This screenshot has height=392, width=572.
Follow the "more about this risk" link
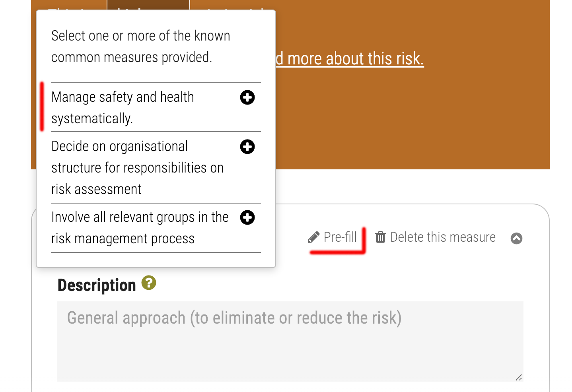tap(355, 59)
